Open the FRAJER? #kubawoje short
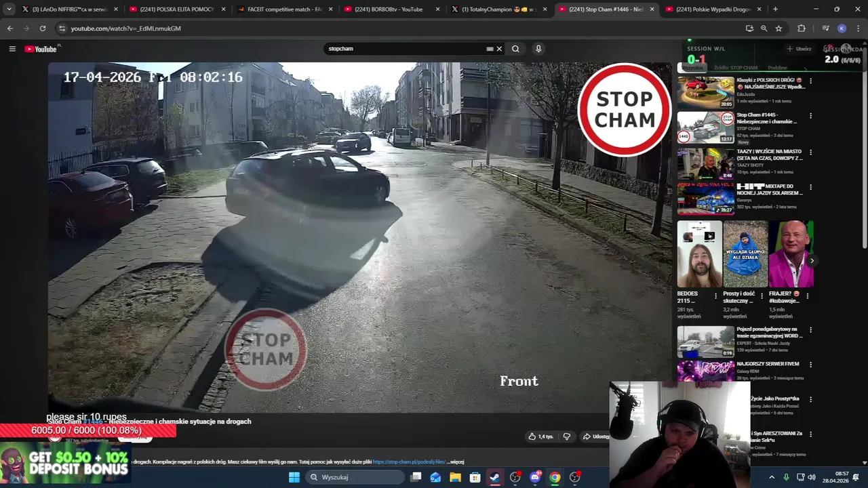This screenshot has height=488, width=868. point(791,254)
